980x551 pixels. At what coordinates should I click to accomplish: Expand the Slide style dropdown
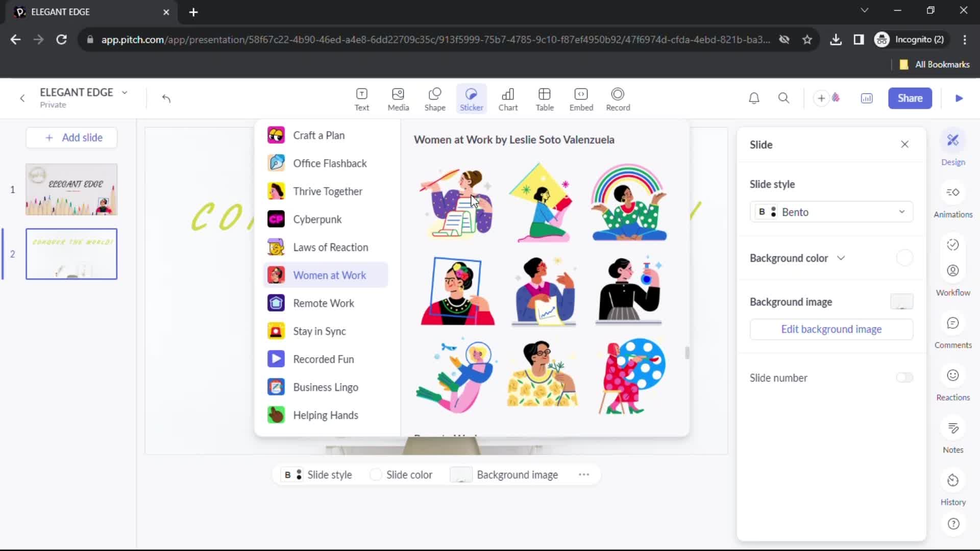point(902,212)
